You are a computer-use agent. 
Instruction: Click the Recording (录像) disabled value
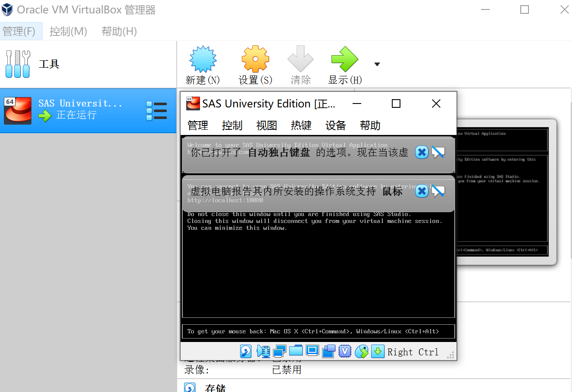click(x=287, y=370)
